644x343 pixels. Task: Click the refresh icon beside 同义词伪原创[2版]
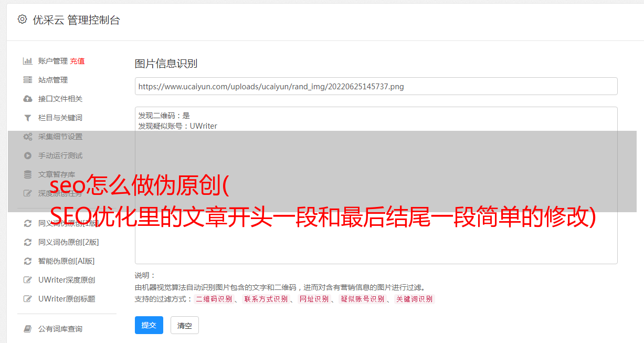click(x=28, y=242)
